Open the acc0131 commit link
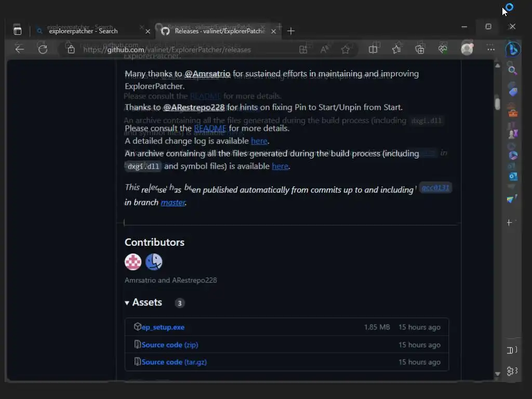The height and width of the screenshot is (399, 532). 435,188
